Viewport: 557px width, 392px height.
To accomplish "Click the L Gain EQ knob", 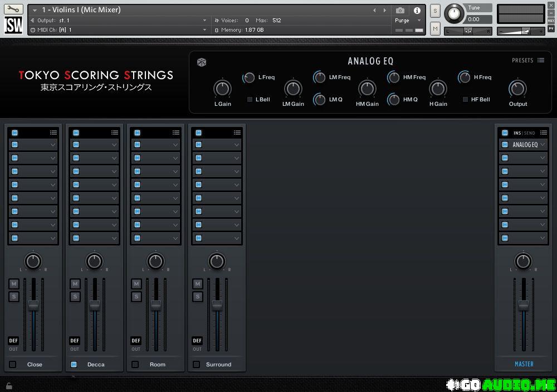I will click(x=222, y=89).
